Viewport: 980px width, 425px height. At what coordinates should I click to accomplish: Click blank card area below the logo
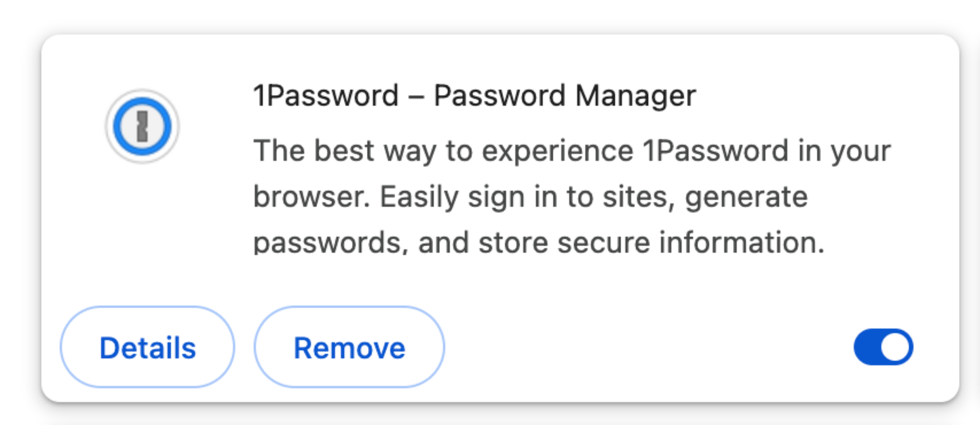point(142,228)
